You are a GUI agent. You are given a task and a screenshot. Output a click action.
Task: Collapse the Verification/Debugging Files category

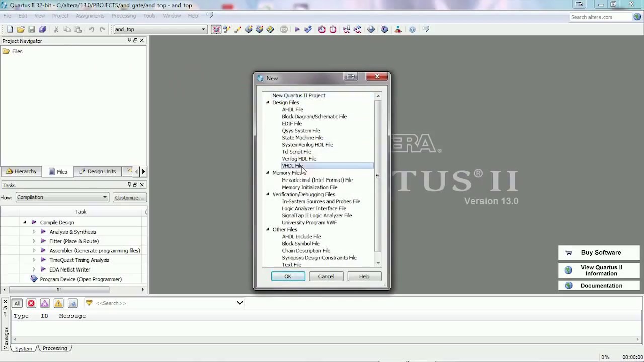coord(268,194)
